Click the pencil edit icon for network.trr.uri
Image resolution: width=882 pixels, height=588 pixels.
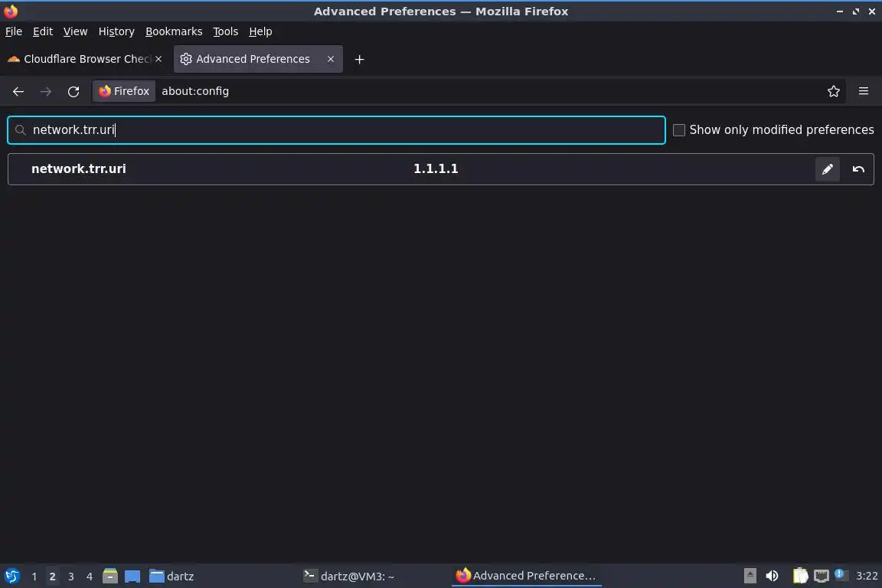pos(827,169)
